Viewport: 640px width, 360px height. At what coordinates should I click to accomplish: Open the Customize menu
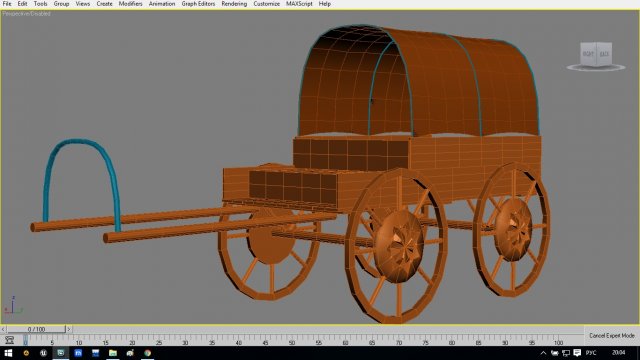[267, 4]
